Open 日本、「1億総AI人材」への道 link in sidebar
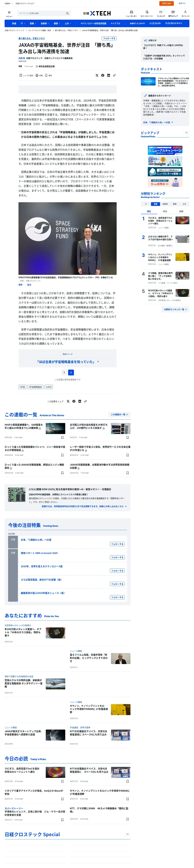The width and height of the screenshot is (194, 868). click(x=158, y=122)
